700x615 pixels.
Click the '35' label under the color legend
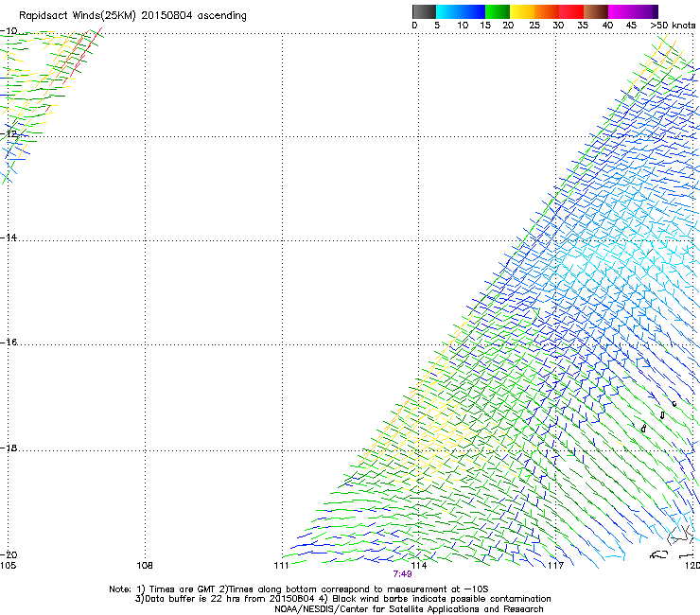(x=583, y=26)
